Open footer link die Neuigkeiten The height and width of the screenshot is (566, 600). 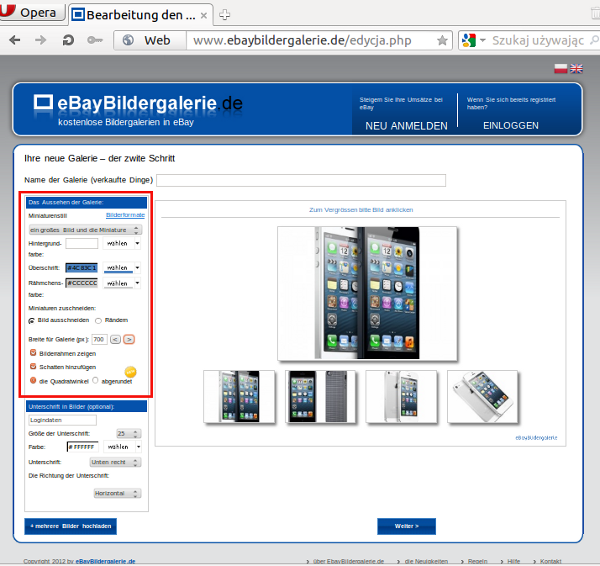(x=426, y=561)
